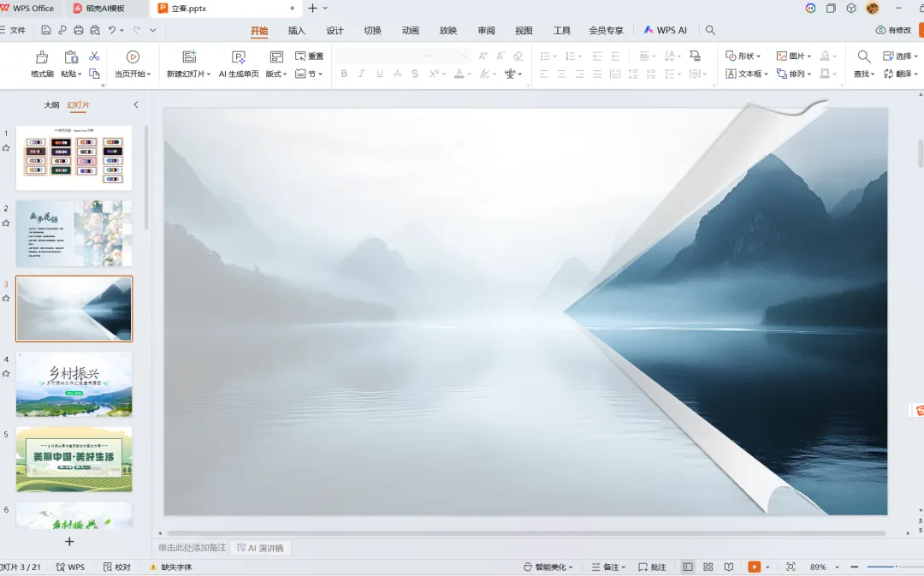This screenshot has height=576, width=924.
Task: Click the missing fonts (缺失字体) warning
Action: (x=170, y=567)
